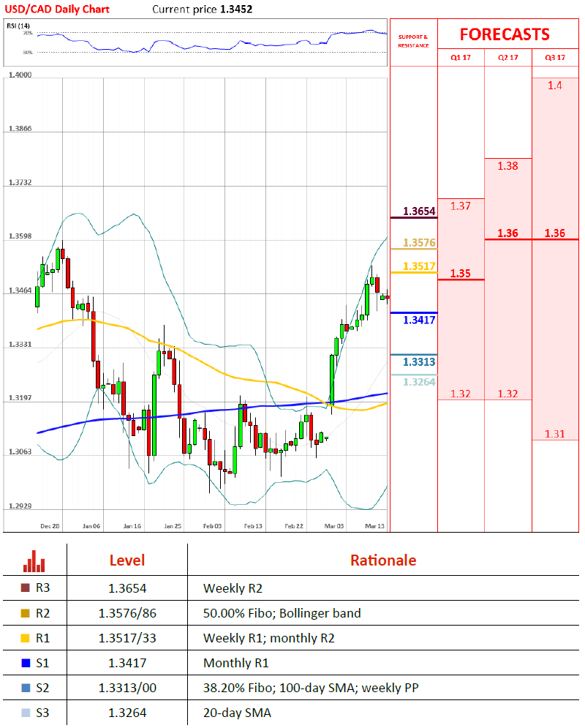Click the 'Monthly R1' rationale cell
Viewport: 585px width, 728px height.
(236, 663)
